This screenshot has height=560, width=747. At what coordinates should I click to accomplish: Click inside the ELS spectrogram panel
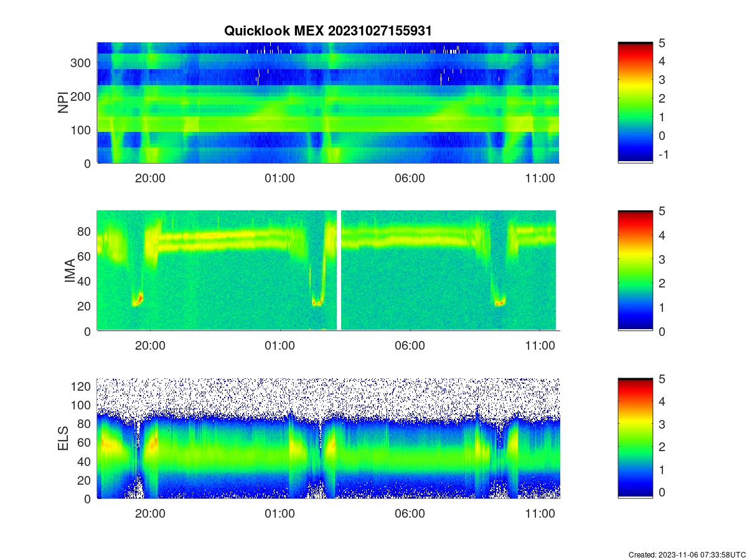tap(328, 439)
